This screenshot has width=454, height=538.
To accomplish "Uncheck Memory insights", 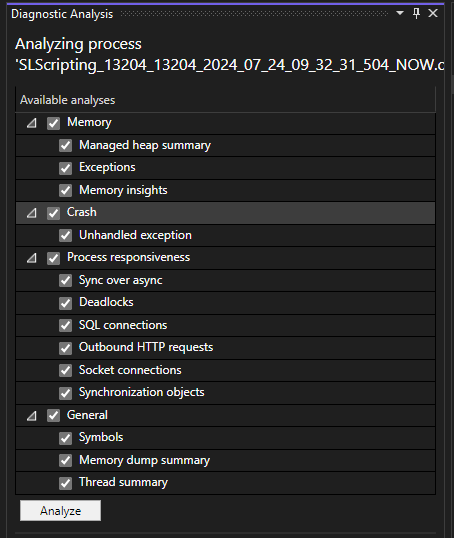I will 65,190.
